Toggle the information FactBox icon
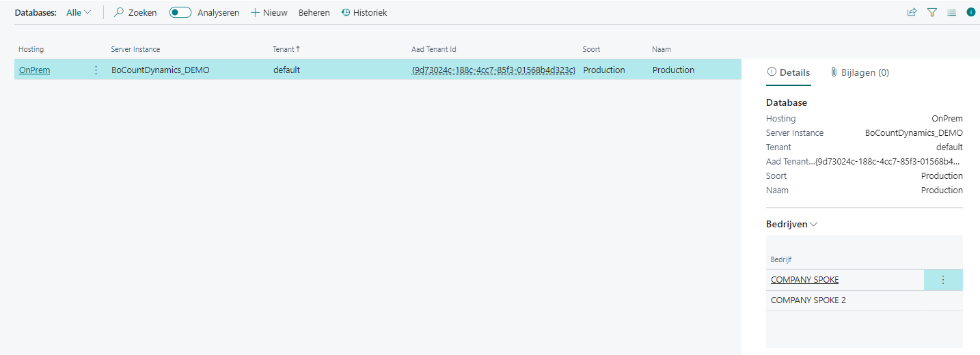 [x=970, y=12]
